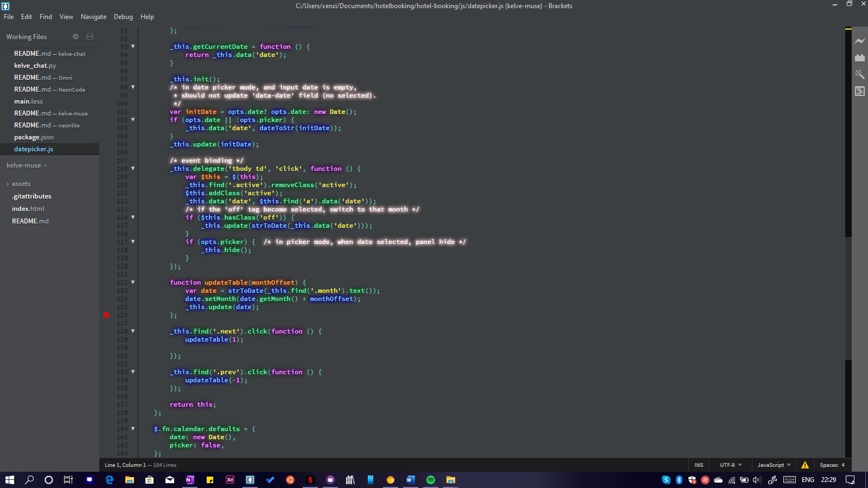Open the clock showing 22:29

(x=828, y=480)
